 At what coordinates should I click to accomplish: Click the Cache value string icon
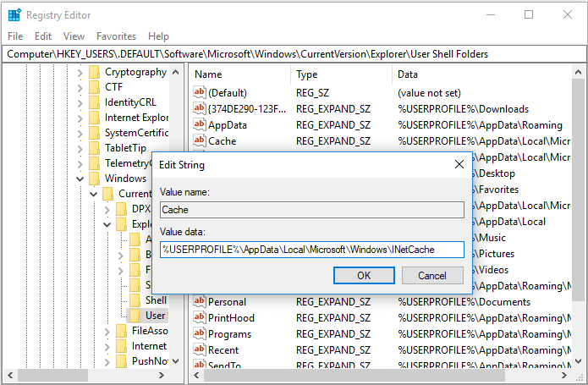click(199, 140)
